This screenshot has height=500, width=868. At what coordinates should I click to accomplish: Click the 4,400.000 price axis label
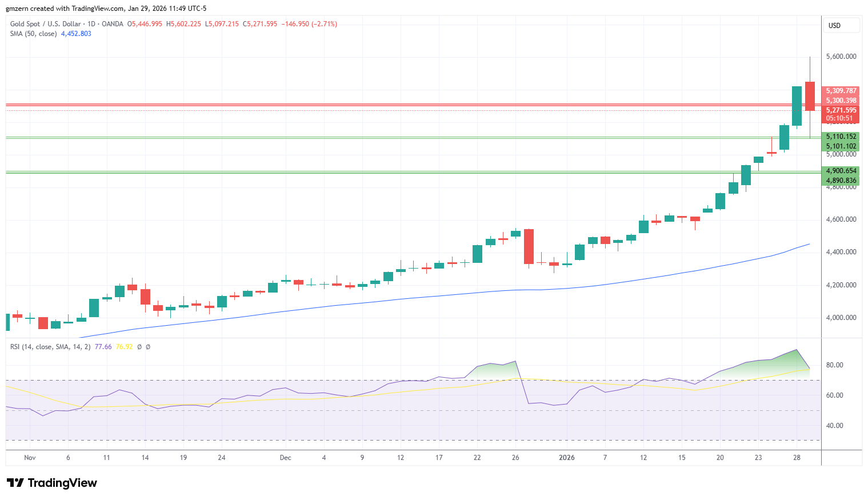[x=841, y=252]
